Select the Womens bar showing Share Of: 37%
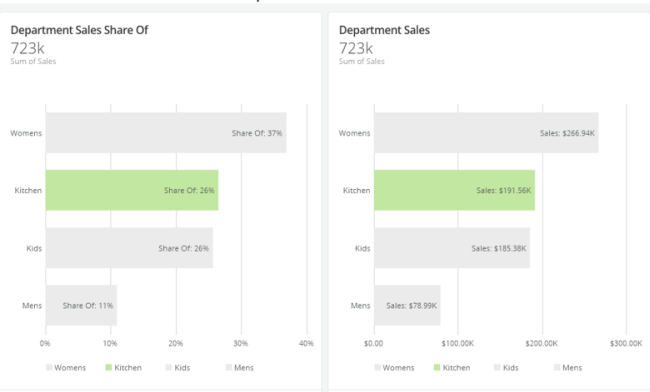This screenshot has width=650, height=392. coord(166,133)
